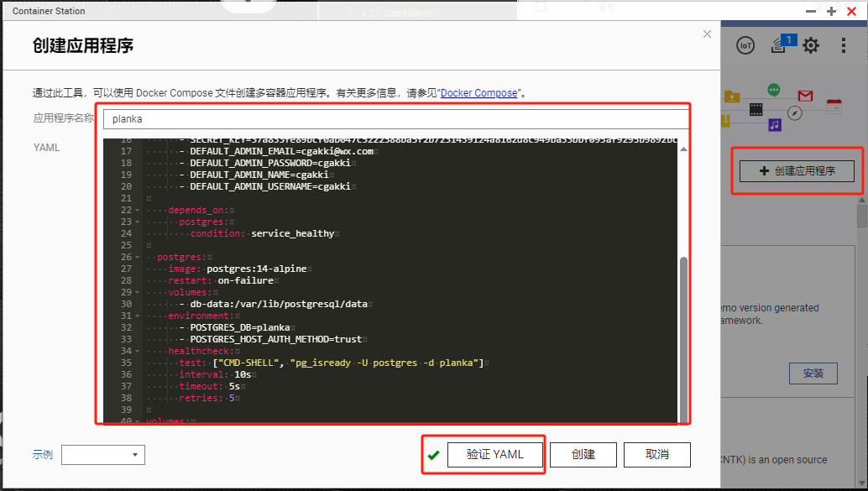
Task: Click the interval: 10s line
Action: (x=215, y=374)
